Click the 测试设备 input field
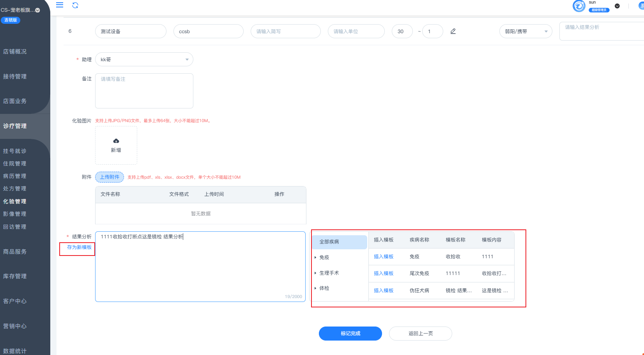This screenshot has height=355, width=644. 131,31
